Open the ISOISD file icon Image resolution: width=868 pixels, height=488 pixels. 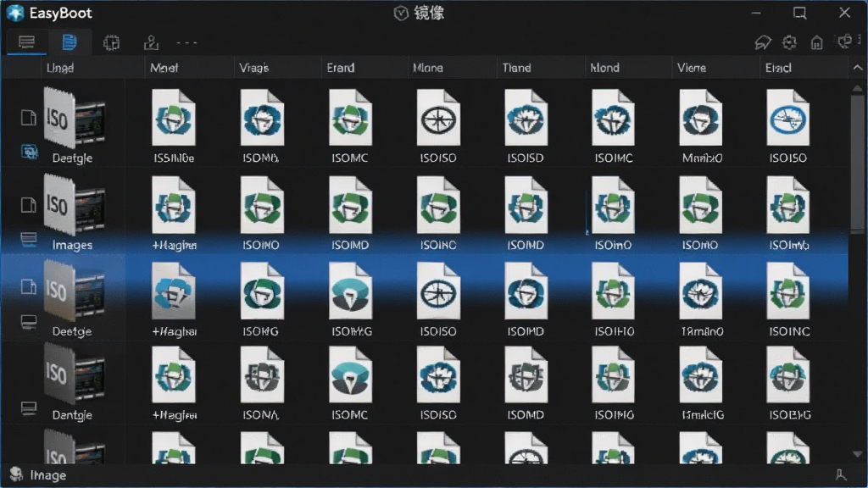(x=526, y=118)
